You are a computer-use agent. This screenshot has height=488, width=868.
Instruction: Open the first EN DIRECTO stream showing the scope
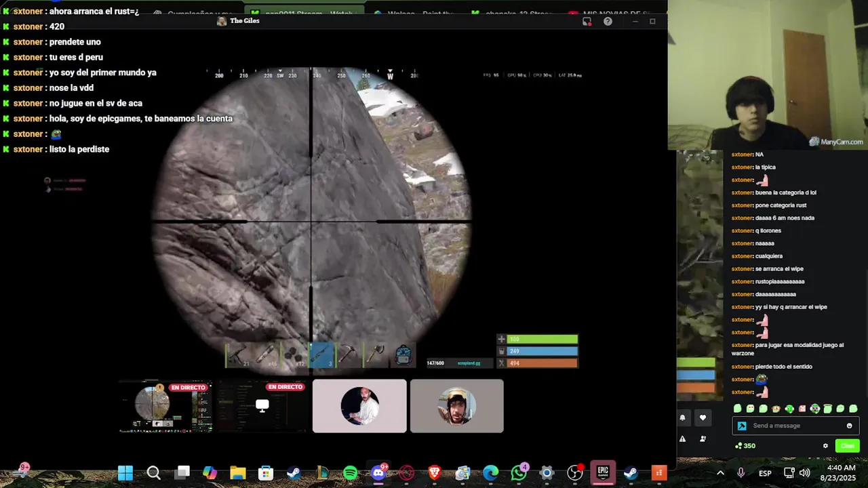click(165, 405)
